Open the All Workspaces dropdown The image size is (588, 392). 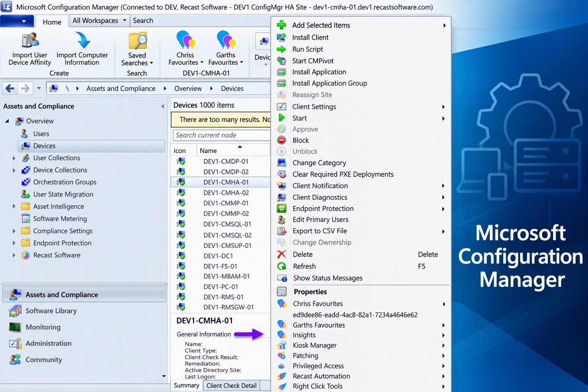[x=100, y=21]
